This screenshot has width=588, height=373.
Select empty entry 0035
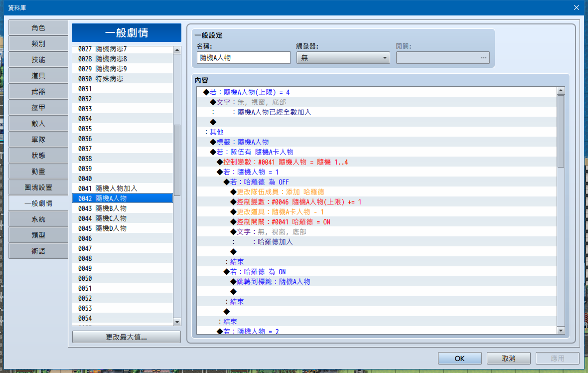click(x=123, y=129)
